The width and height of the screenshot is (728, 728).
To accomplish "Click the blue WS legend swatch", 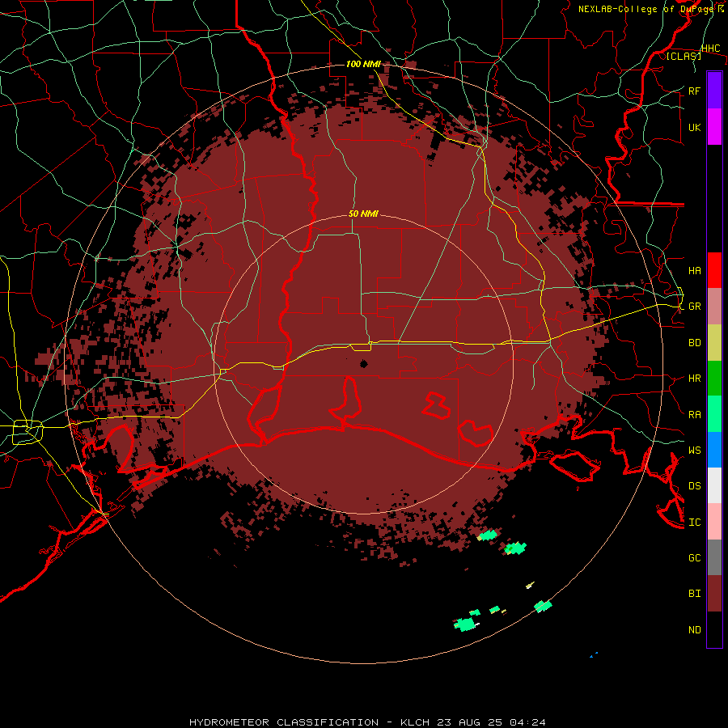I will pyautogui.click(x=714, y=450).
